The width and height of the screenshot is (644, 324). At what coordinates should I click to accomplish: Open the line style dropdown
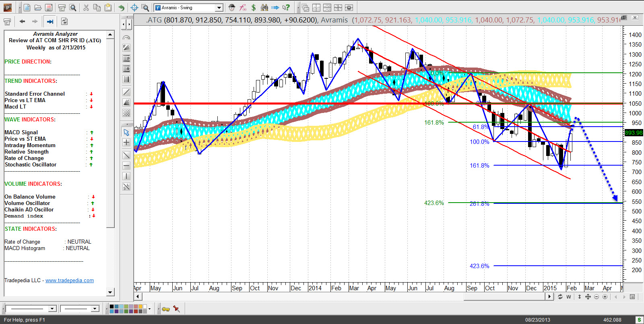[52, 309]
